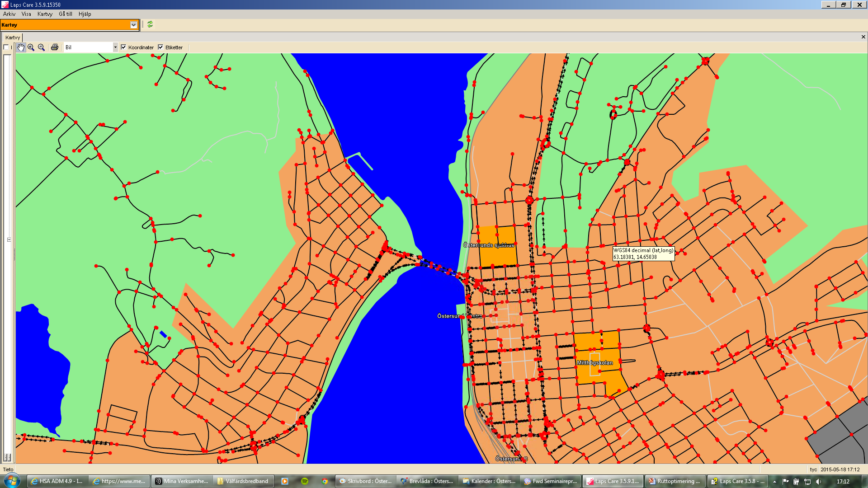Print the map with the printer icon
The image size is (868, 488).
(55, 47)
